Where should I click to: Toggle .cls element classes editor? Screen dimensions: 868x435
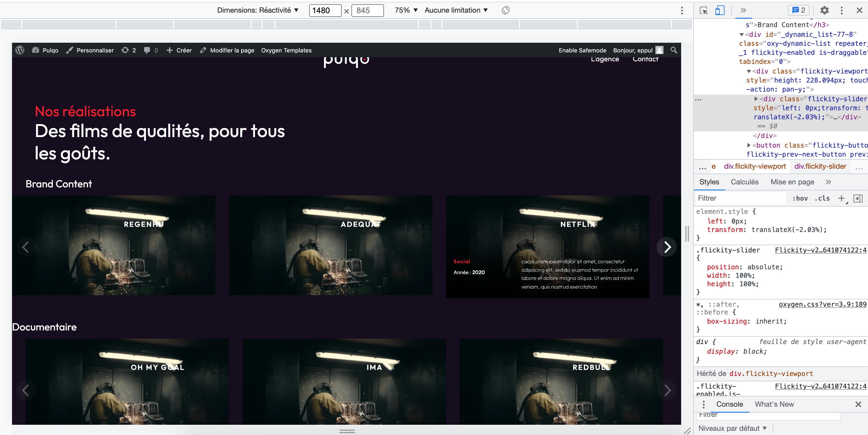click(822, 198)
